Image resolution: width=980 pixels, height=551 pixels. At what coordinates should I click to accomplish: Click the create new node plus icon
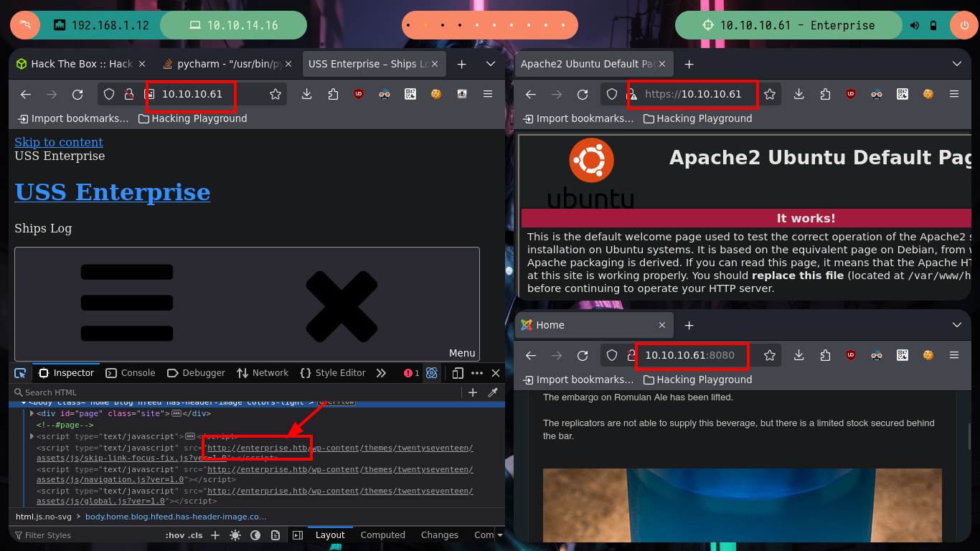tap(473, 392)
